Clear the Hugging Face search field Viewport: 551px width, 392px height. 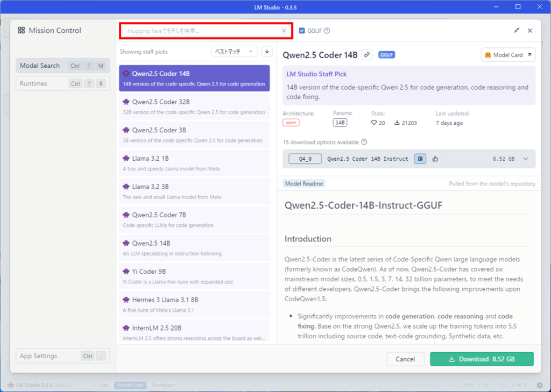tap(284, 31)
